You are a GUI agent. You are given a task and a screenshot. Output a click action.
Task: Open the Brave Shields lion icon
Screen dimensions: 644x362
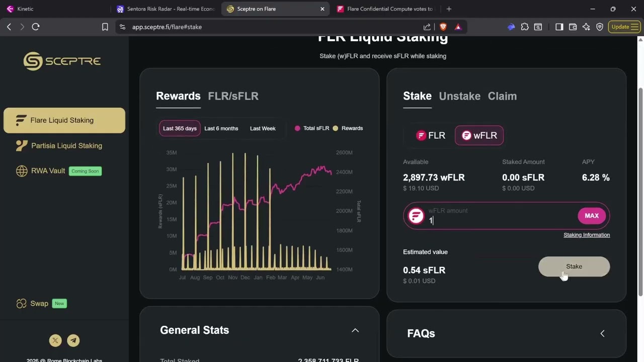point(443,27)
